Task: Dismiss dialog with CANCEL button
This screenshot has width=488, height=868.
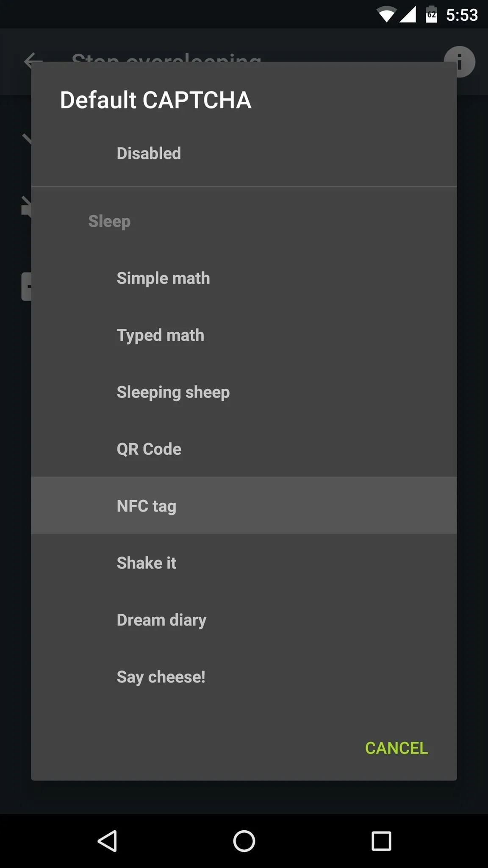Action: tap(396, 748)
